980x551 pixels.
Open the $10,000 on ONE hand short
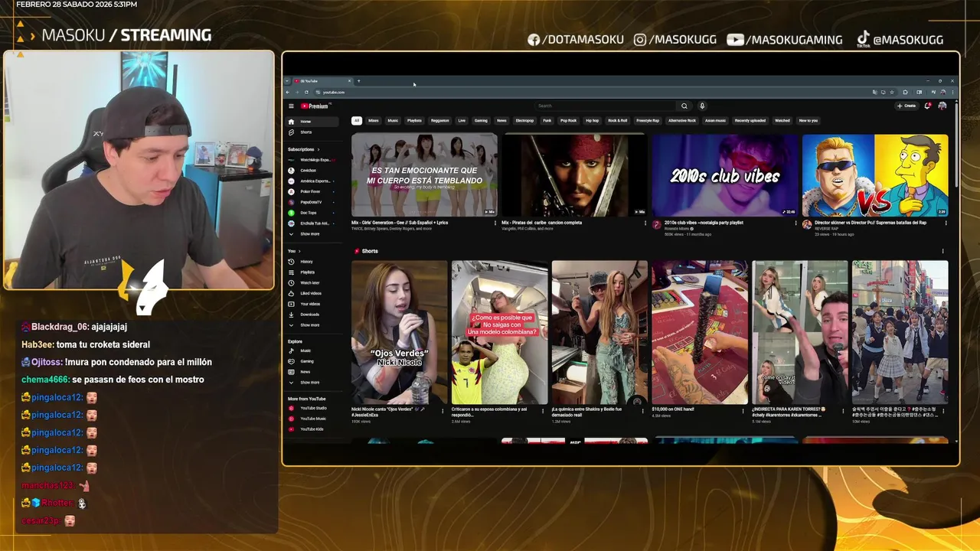(700, 332)
